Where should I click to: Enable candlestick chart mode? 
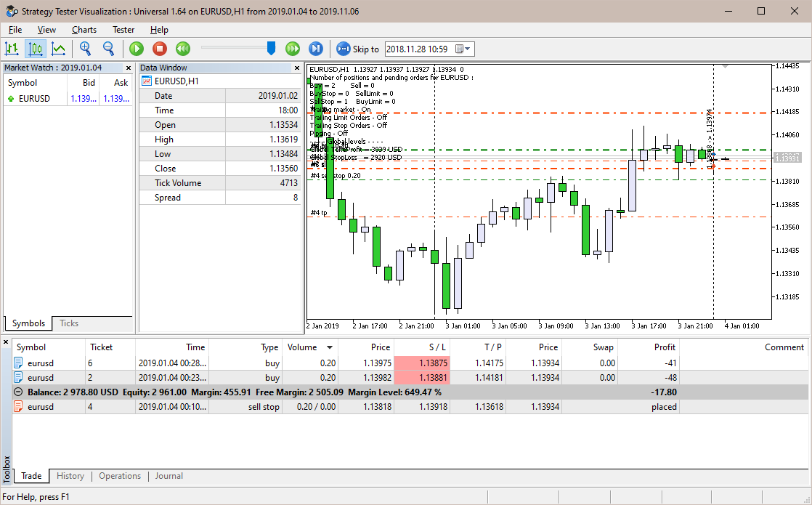click(35, 49)
